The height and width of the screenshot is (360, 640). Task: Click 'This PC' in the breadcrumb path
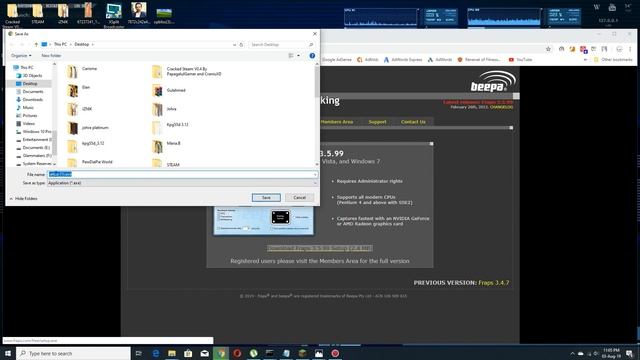tap(60, 44)
